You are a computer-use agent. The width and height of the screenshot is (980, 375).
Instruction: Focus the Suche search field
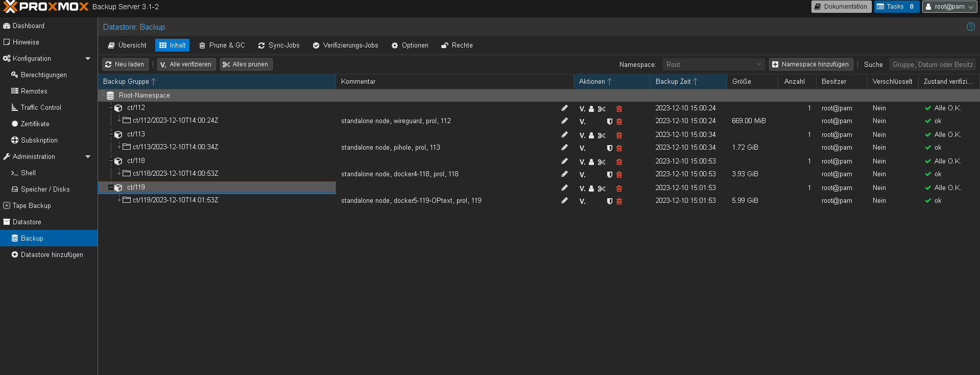pos(933,64)
